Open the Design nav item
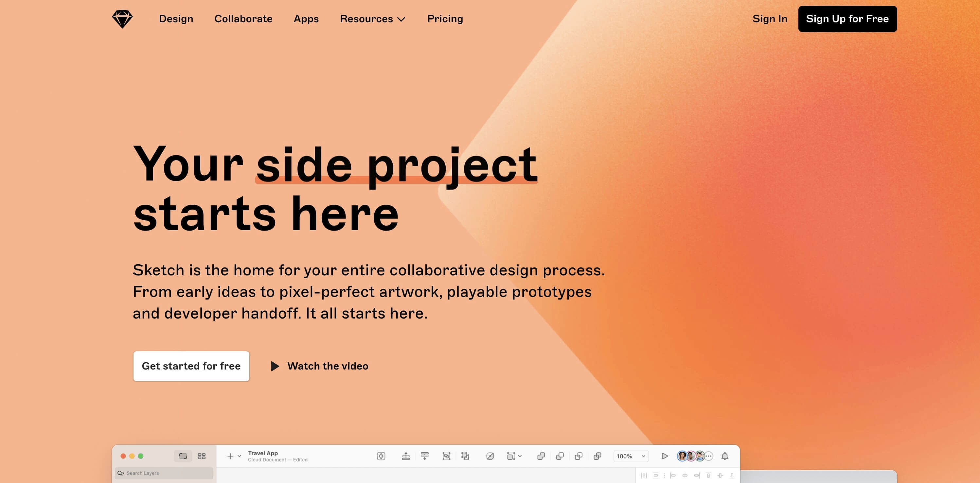The height and width of the screenshot is (483, 980). tap(176, 19)
